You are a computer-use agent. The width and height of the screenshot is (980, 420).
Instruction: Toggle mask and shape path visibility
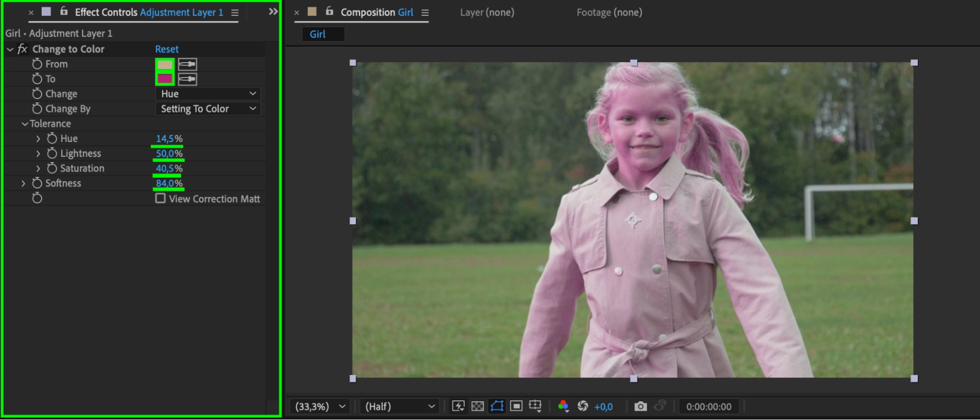497,406
